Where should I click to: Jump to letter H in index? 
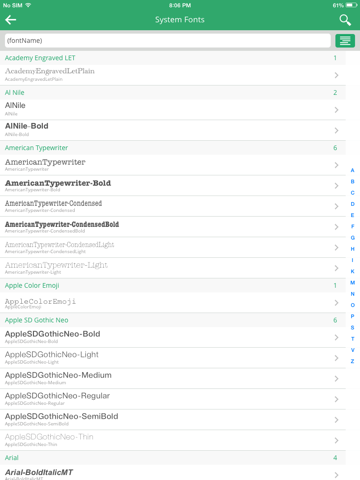352,249
